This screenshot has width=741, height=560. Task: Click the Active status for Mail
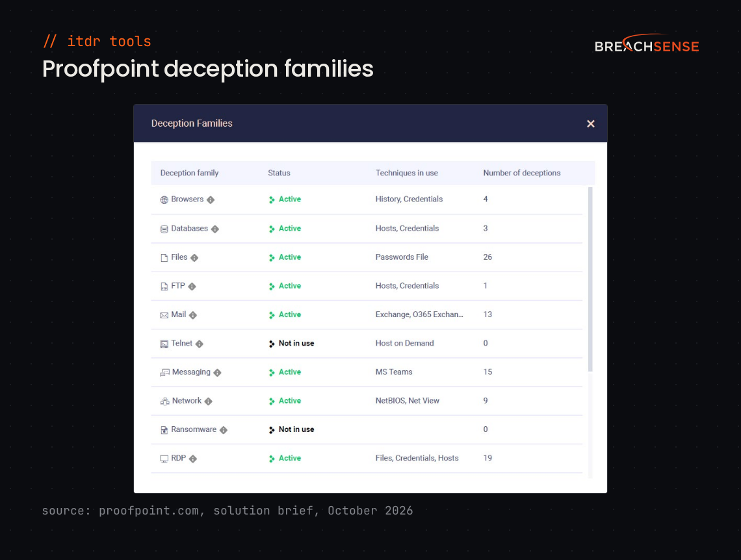tap(290, 315)
